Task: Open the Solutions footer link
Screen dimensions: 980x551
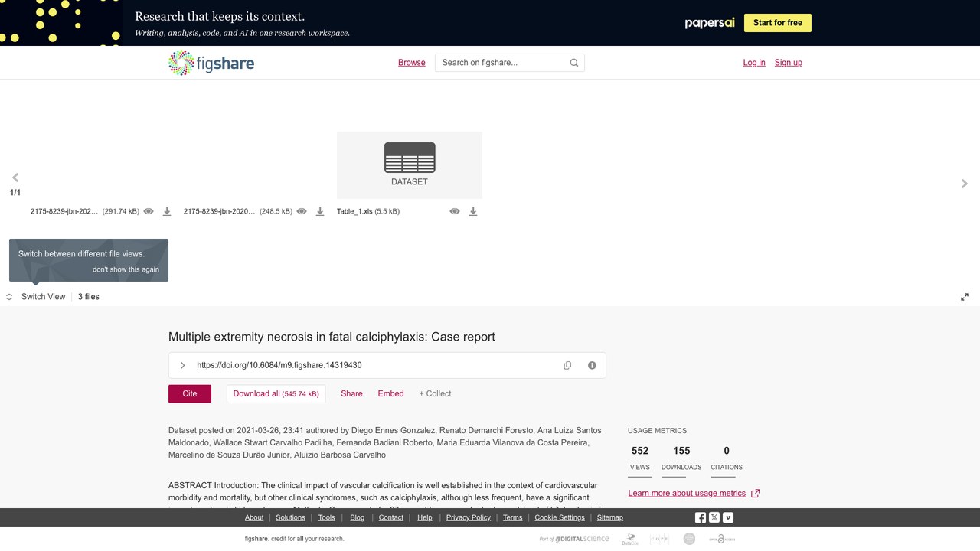Action: pos(291,518)
